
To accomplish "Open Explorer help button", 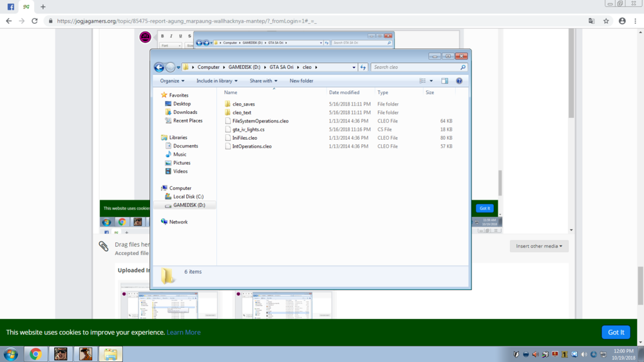I will (459, 81).
